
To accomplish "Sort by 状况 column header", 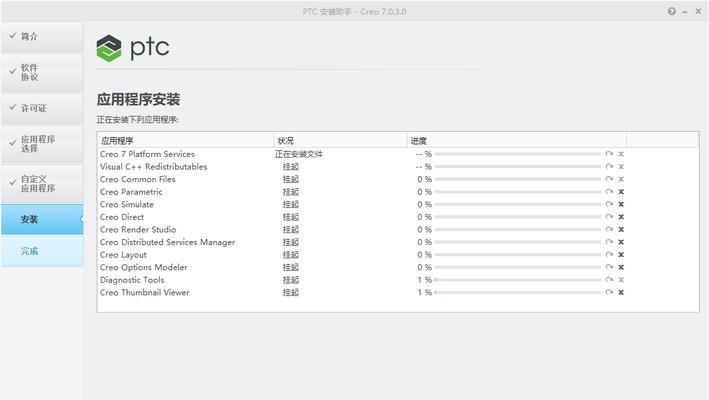I will tap(340, 141).
